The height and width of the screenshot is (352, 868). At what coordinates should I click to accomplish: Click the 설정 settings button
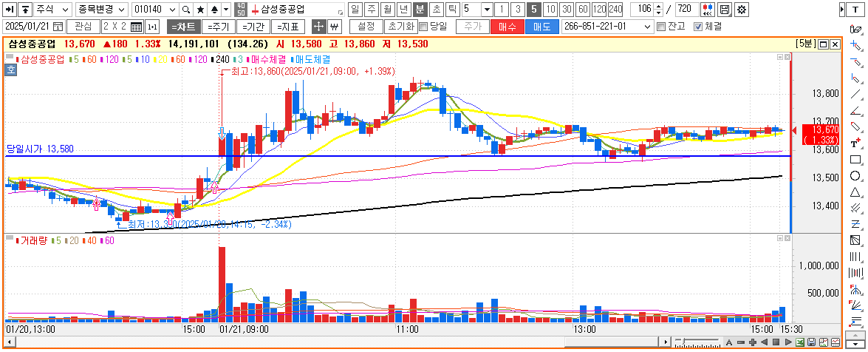pyautogui.click(x=366, y=27)
